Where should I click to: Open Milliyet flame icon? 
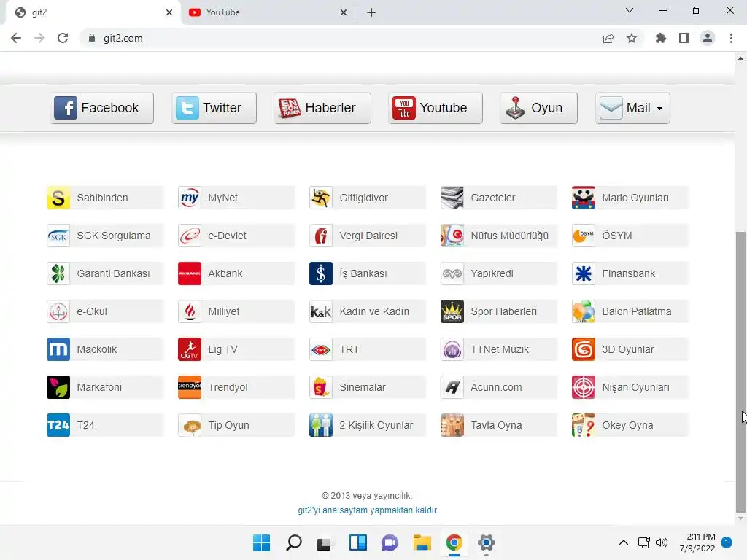click(x=190, y=311)
